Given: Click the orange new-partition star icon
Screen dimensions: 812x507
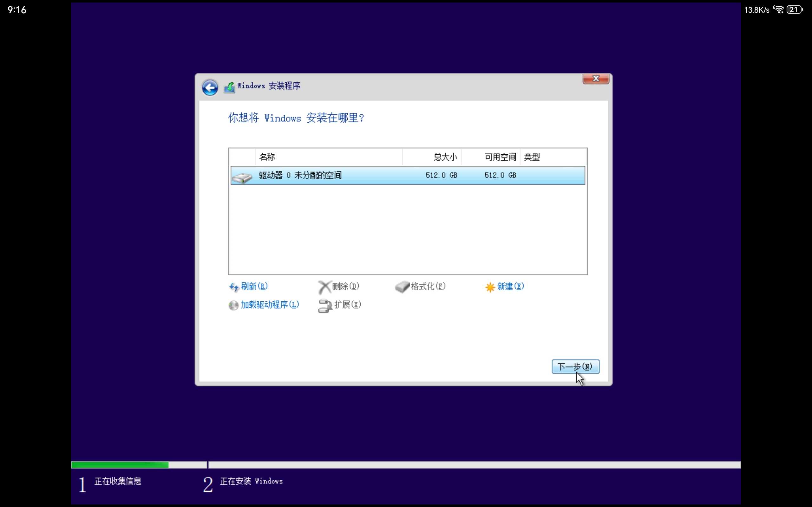Looking at the screenshot, I should [490, 287].
